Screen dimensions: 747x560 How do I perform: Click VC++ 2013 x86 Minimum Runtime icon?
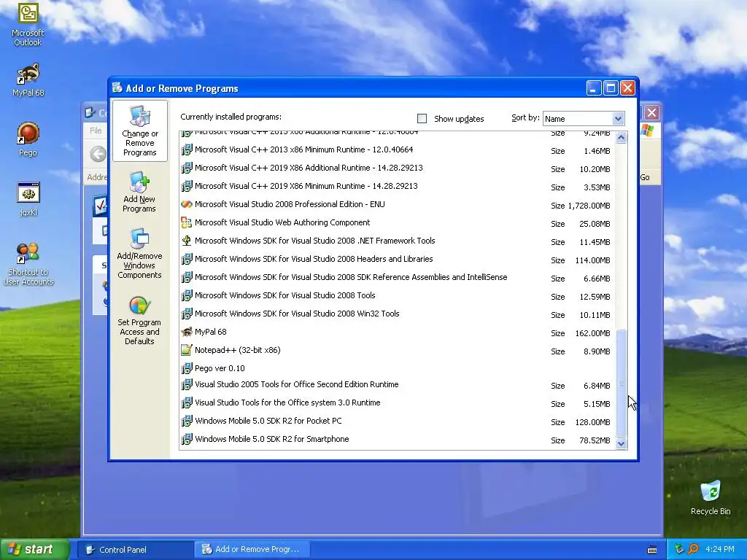(186, 149)
